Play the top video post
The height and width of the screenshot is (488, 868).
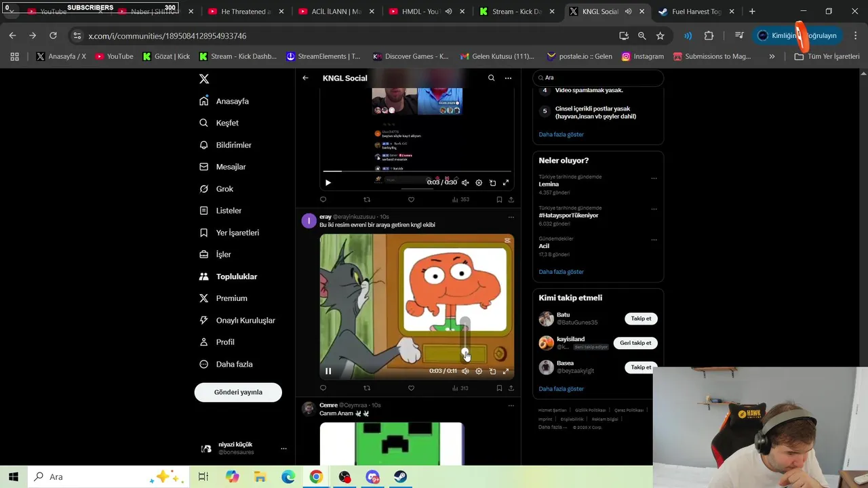[328, 182]
